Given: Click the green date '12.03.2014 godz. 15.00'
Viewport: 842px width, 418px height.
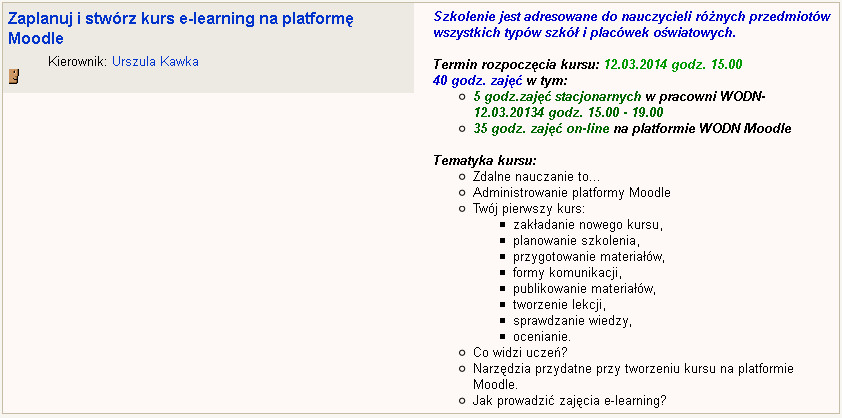Looking at the screenshot, I should [x=673, y=65].
